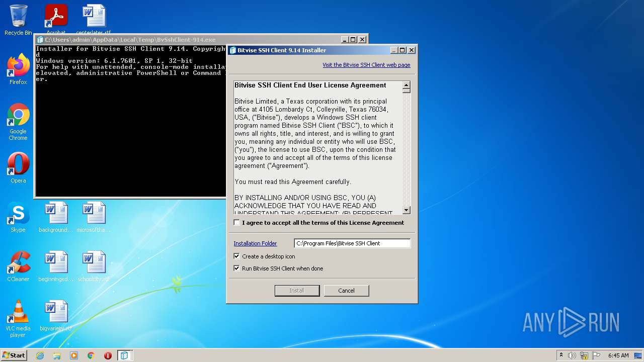Click the license scrollbar down arrow
This screenshot has height=362, width=644.
tap(407, 210)
